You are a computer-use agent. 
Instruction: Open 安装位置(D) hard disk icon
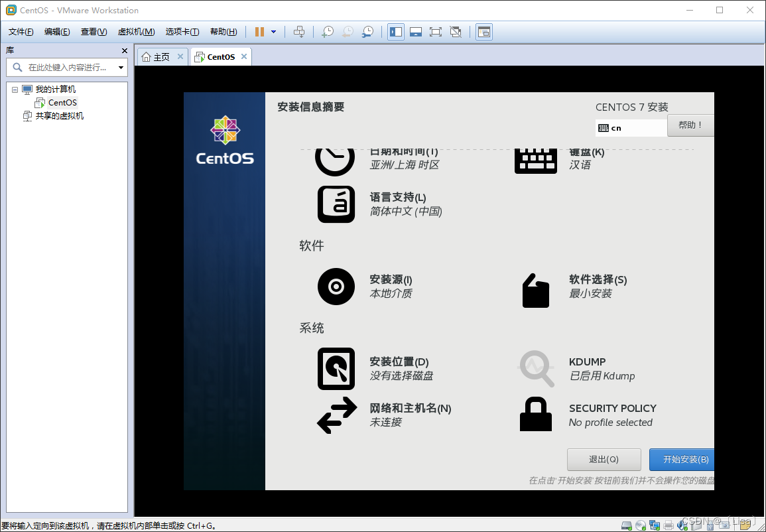pos(336,369)
